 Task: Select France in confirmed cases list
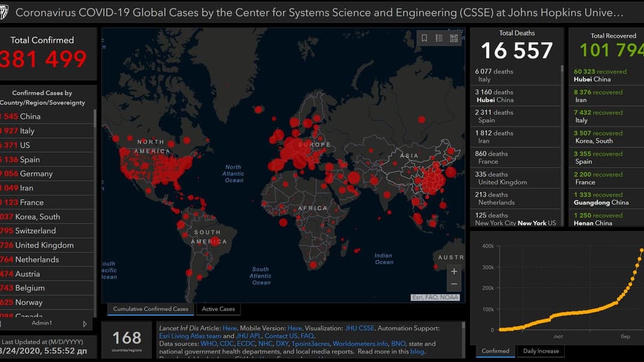pos(47,202)
